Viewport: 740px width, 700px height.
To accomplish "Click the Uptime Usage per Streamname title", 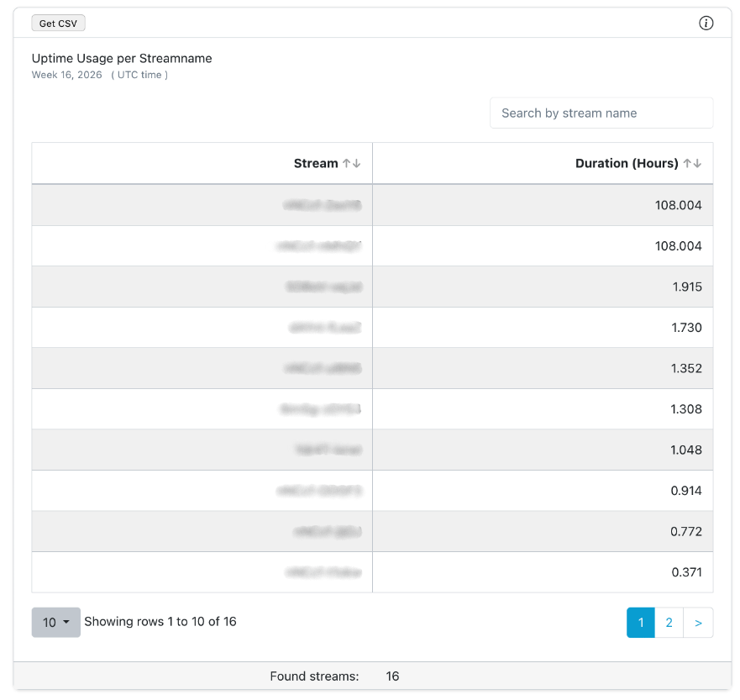I will (122, 59).
